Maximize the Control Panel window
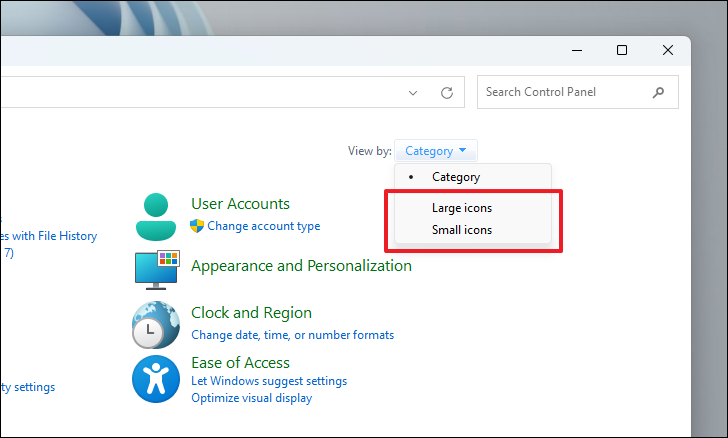Screen dimensions: 728x438 click(x=622, y=50)
